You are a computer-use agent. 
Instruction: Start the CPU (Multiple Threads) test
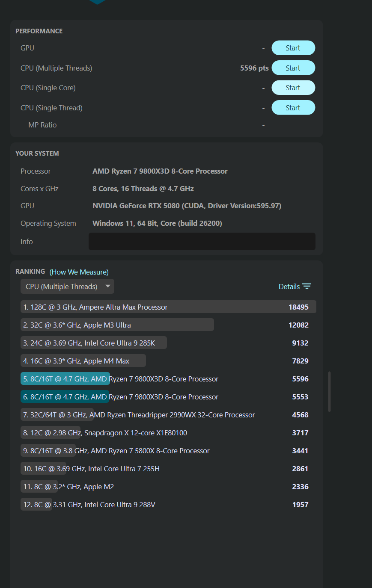click(x=293, y=68)
